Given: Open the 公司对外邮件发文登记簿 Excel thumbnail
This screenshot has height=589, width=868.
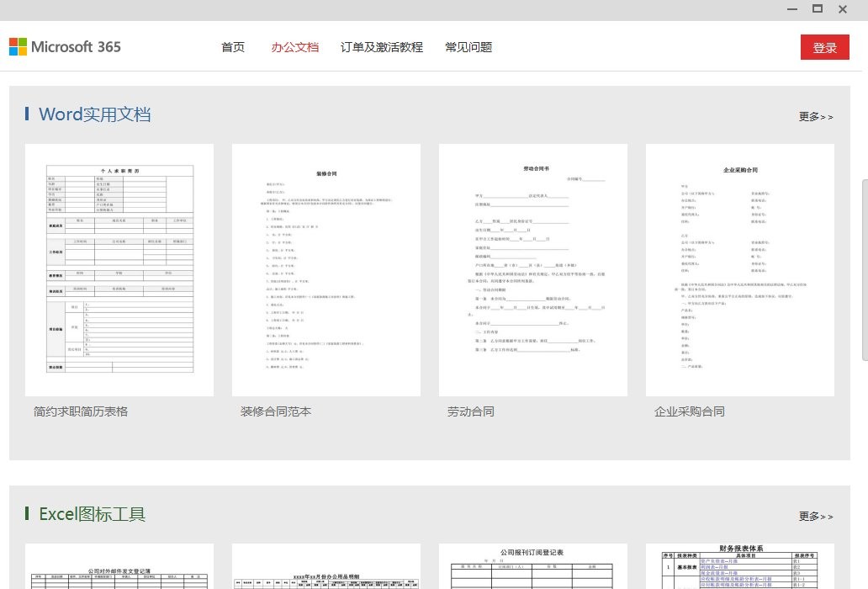Looking at the screenshot, I should (x=119, y=567).
